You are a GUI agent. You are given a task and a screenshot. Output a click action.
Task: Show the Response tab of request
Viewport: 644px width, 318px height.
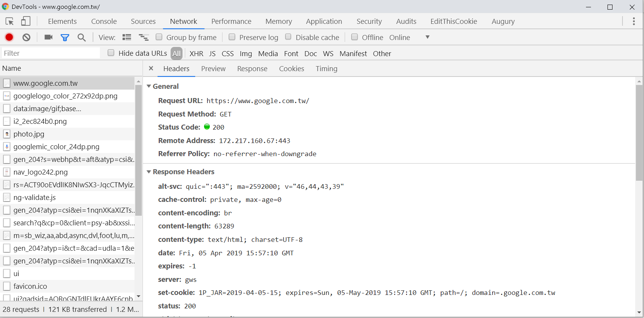click(x=252, y=68)
